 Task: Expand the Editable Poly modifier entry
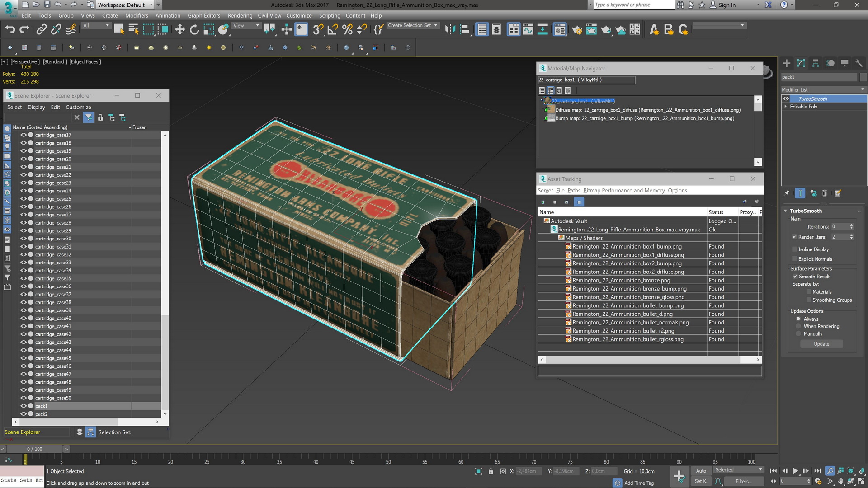785,107
